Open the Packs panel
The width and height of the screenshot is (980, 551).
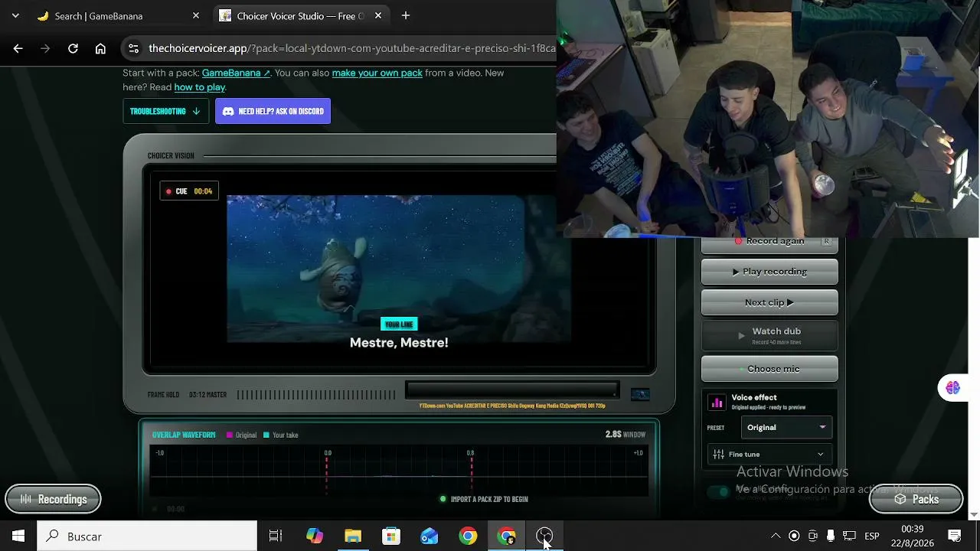pyautogui.click(x=916, y=499)
